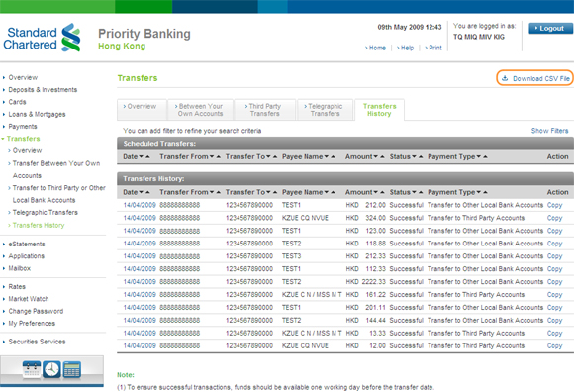The image size is (574, 392).
Task: Open the clock tool icon
Action: coord(51,369)
